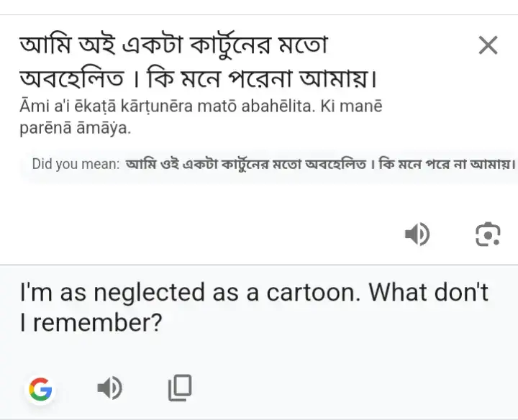This screenshot has width=518, height=420.
Task: Click the word "neglected" in translation output
Action: 150,293
